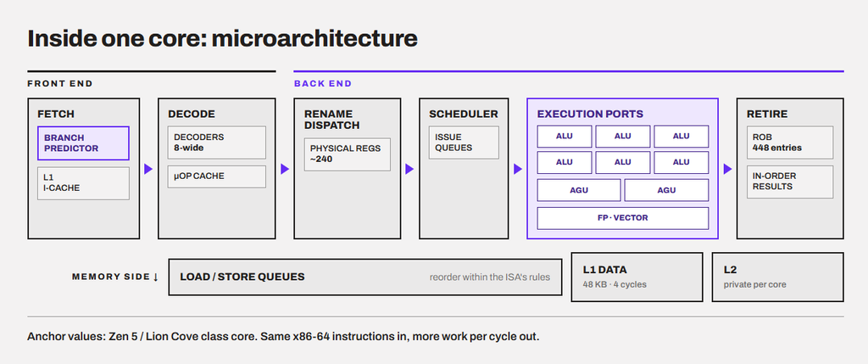The image size is (868, 364).
Task: Select the Physical Regs ~240 box
Action: click(347, 154)
